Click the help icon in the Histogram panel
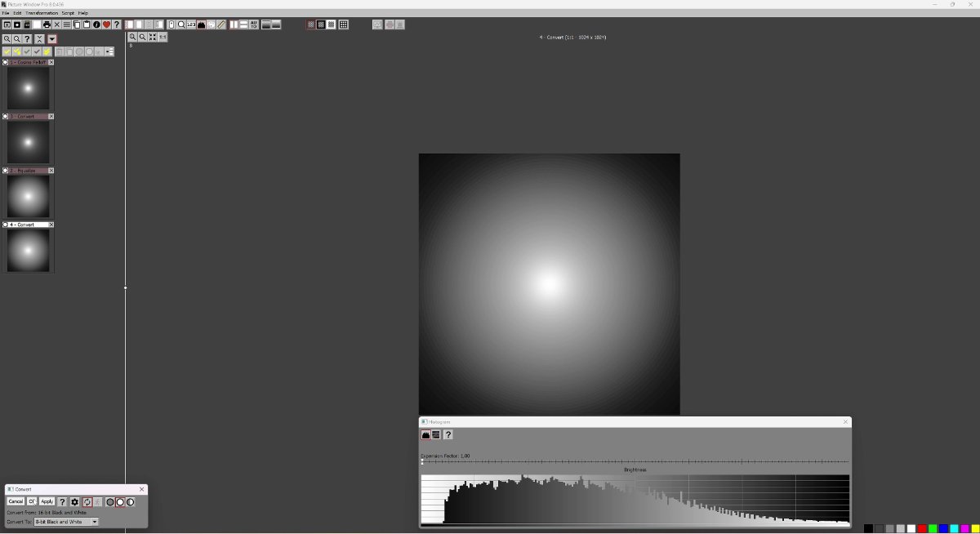 click(448, 435)
